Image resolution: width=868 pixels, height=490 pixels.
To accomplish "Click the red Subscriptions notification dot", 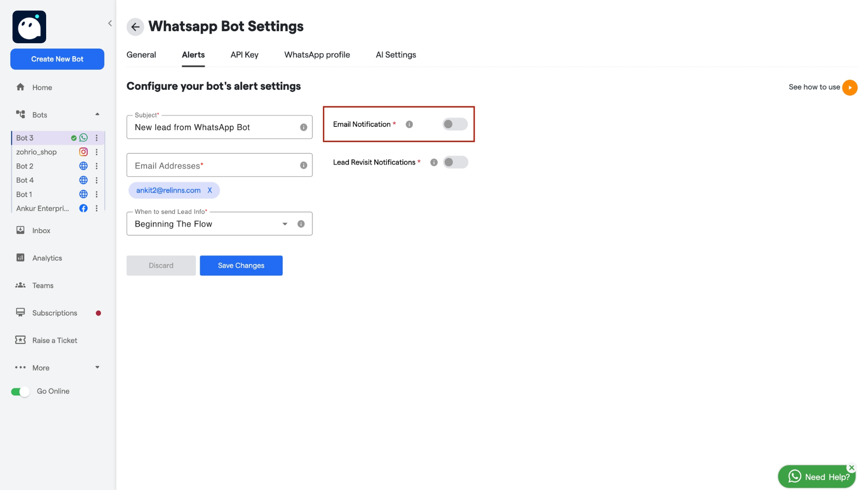I will (99, 313).
